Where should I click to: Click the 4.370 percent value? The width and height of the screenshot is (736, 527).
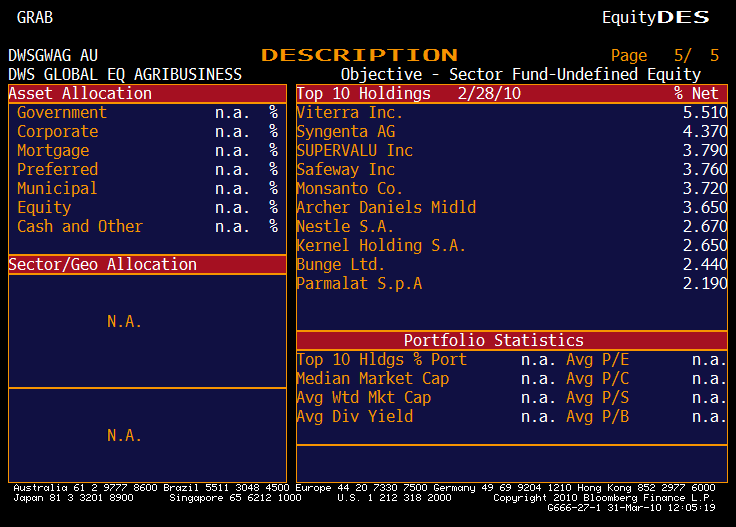coord(705,131)
